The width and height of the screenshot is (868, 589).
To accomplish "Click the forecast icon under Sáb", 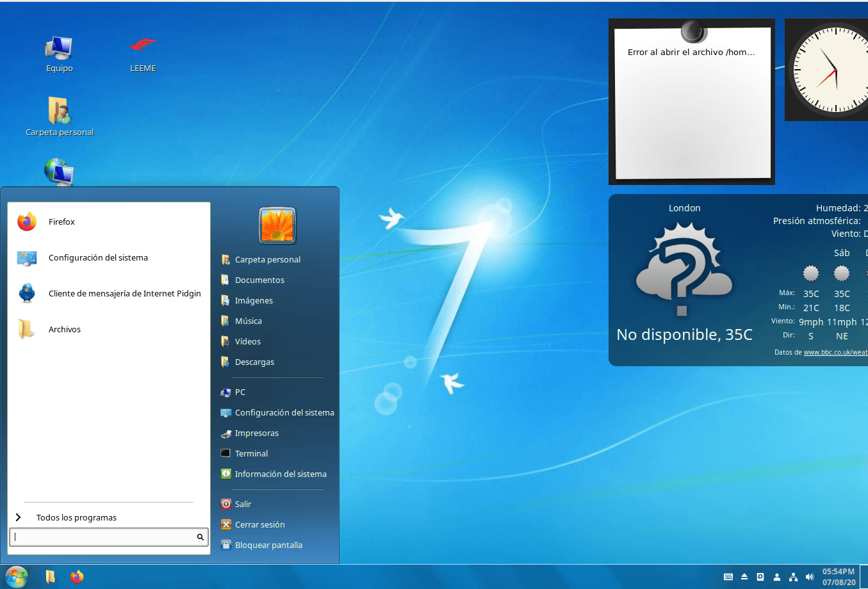I will point(842,273).
